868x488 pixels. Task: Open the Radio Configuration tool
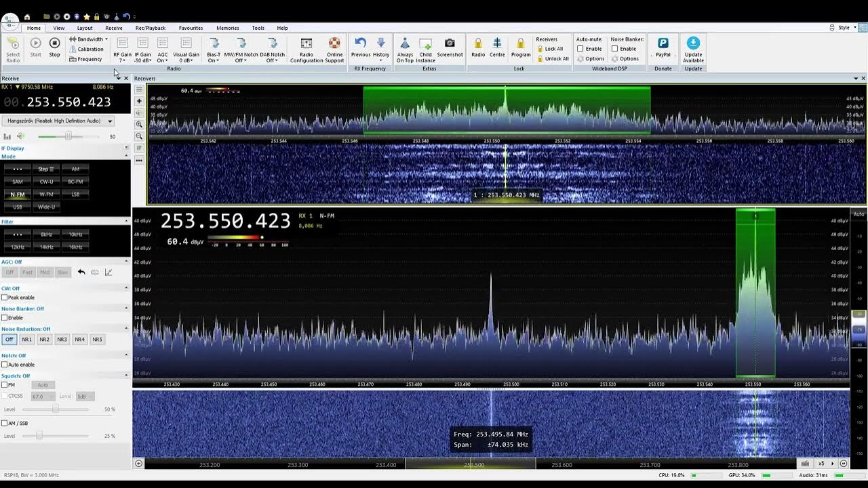[x=307, y=44]
